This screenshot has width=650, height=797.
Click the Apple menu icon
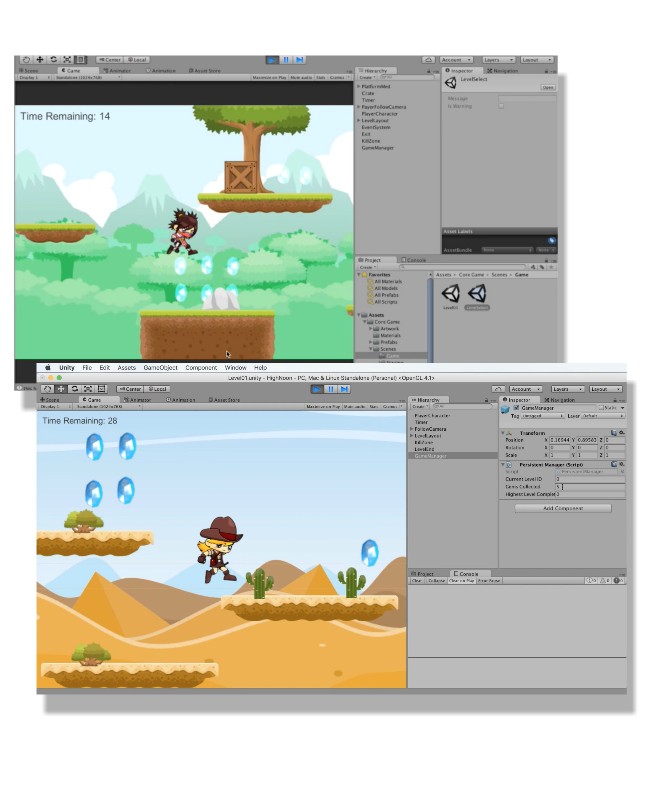pos(46,368)
